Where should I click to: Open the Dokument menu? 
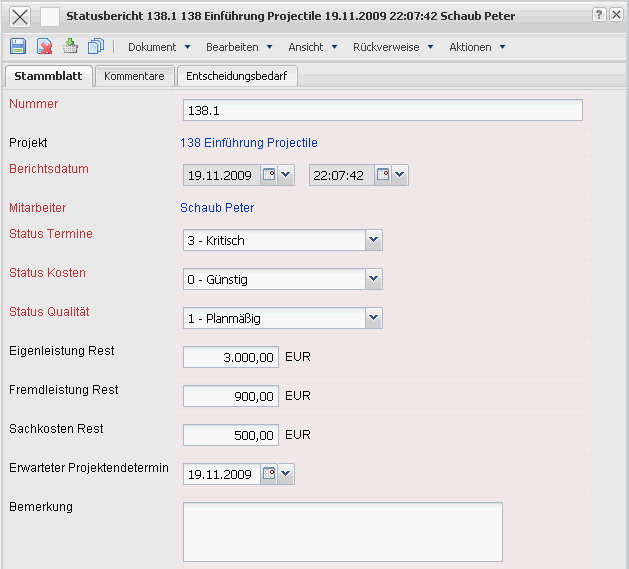click(x=158, y=47)
